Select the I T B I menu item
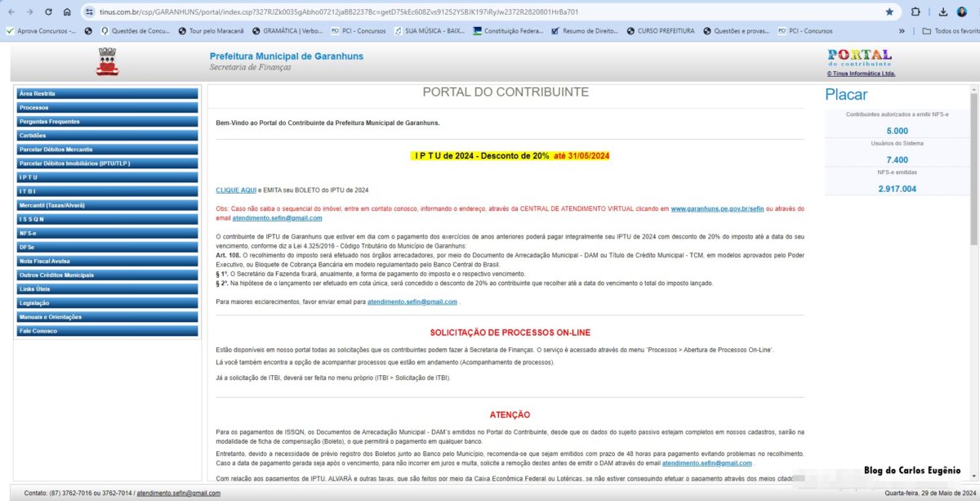Screen dimensions: 980x501 coord(108,191)
